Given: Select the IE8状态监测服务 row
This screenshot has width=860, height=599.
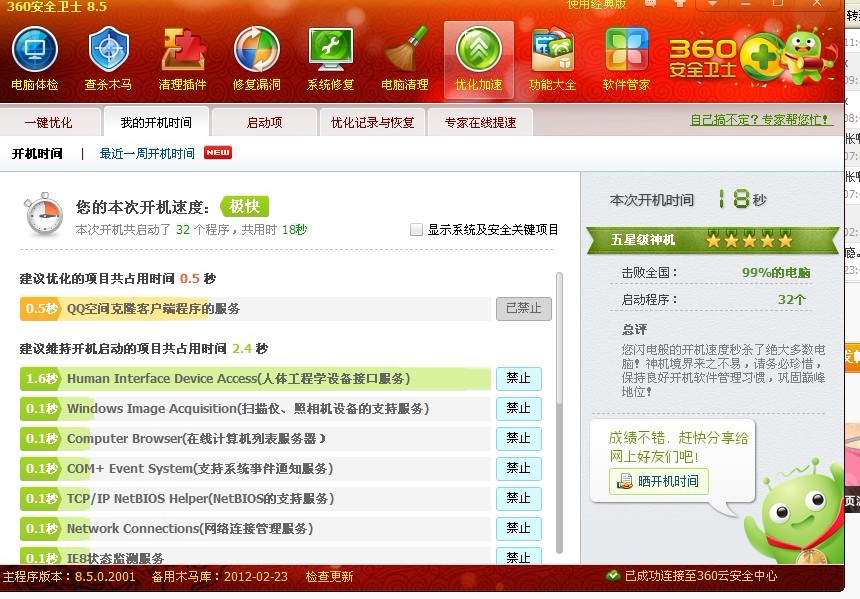Looking at the screenshot, I should tap(256, 556).
